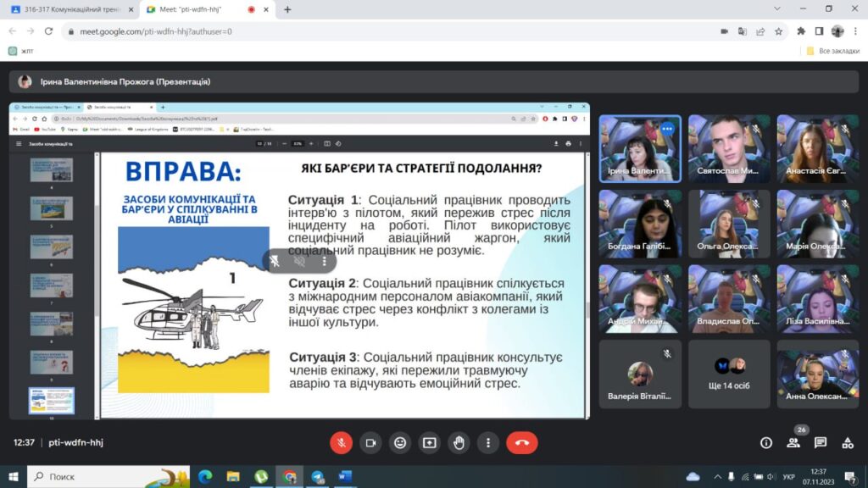
Task: Unmute the microphone in Meet
Action: point(341,442)
